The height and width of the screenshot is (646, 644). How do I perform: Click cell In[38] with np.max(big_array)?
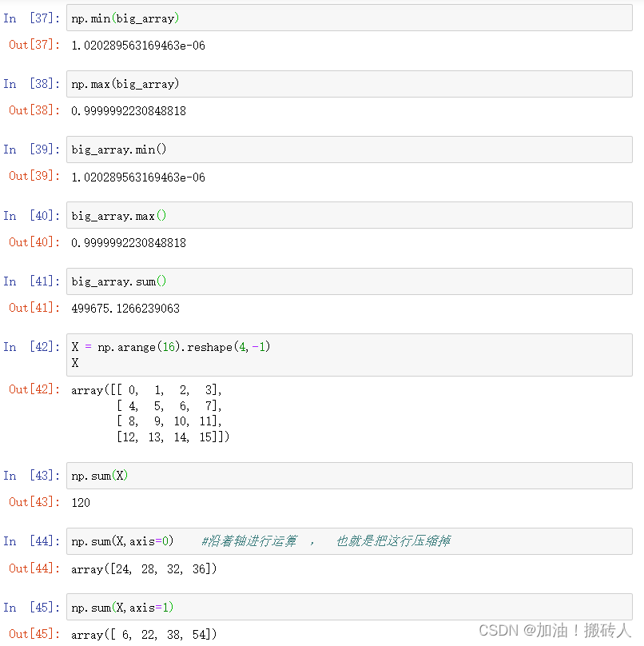click(124, 83)
